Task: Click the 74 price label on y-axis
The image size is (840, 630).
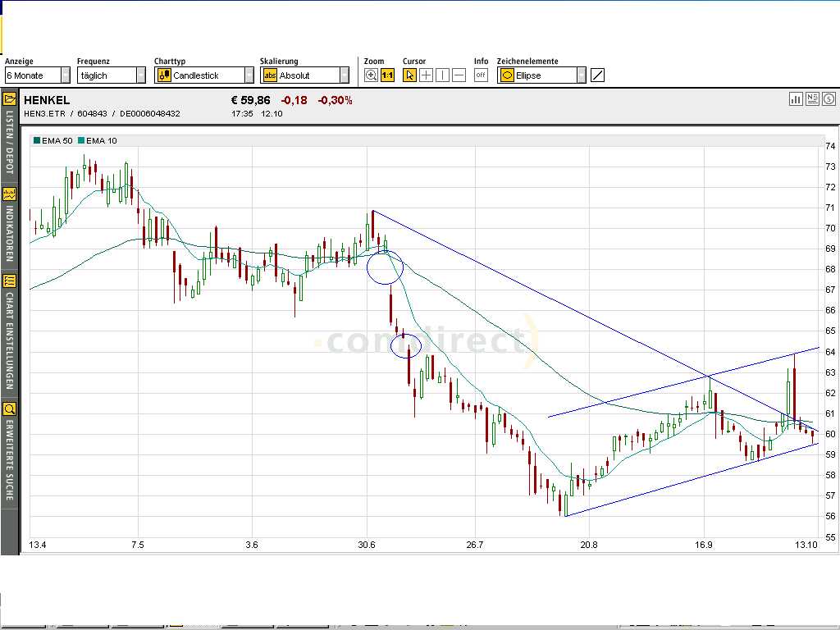Action: pos(830,146)
